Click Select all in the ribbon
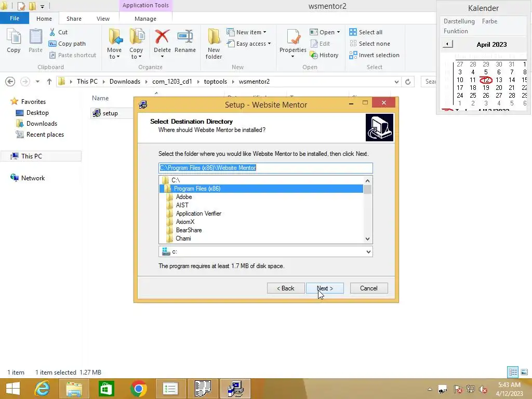 point(366,32)
